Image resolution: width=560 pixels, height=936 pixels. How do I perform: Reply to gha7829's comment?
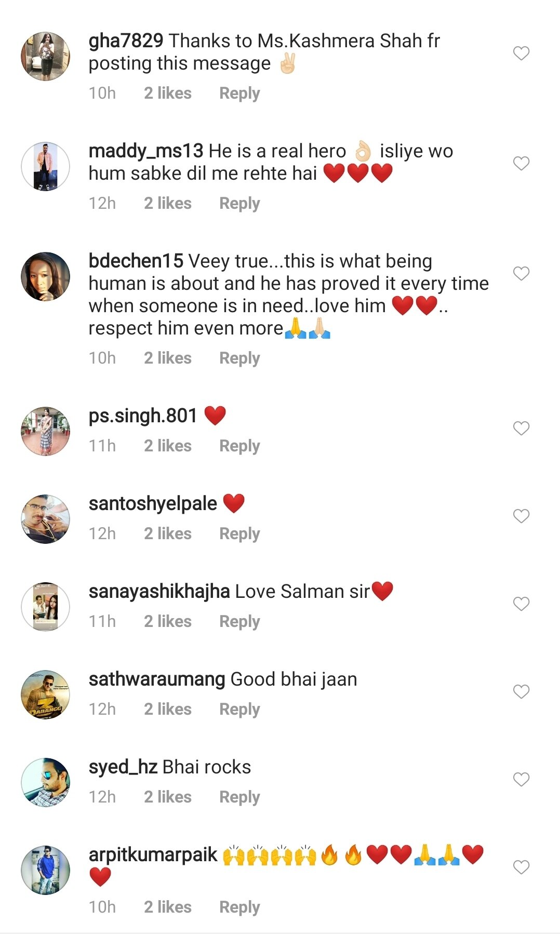pos(239,93)
